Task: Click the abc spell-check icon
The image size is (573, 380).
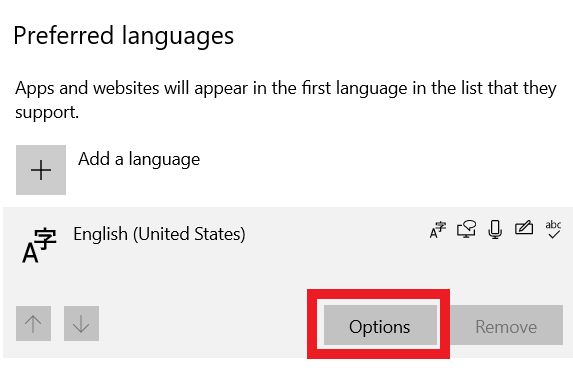Action: click(553, 229)
